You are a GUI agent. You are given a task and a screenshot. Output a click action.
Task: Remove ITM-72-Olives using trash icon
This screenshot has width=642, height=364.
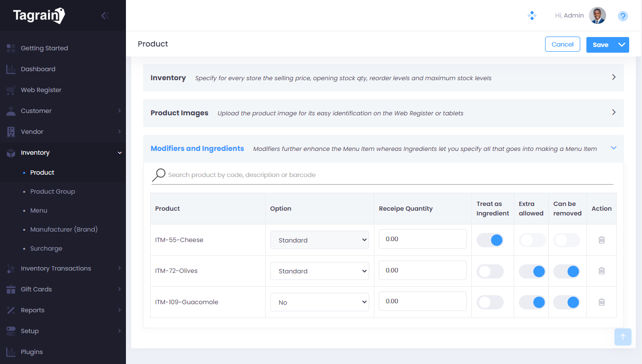tap(601, 271)
